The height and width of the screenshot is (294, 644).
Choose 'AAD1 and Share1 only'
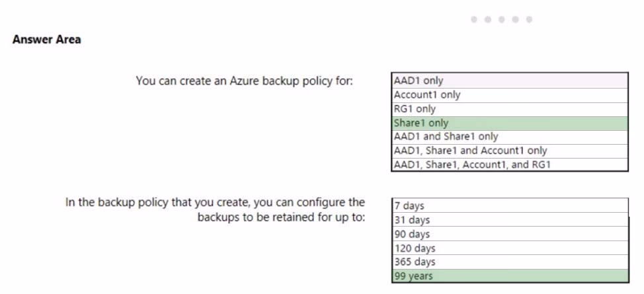tap(510, 137)
